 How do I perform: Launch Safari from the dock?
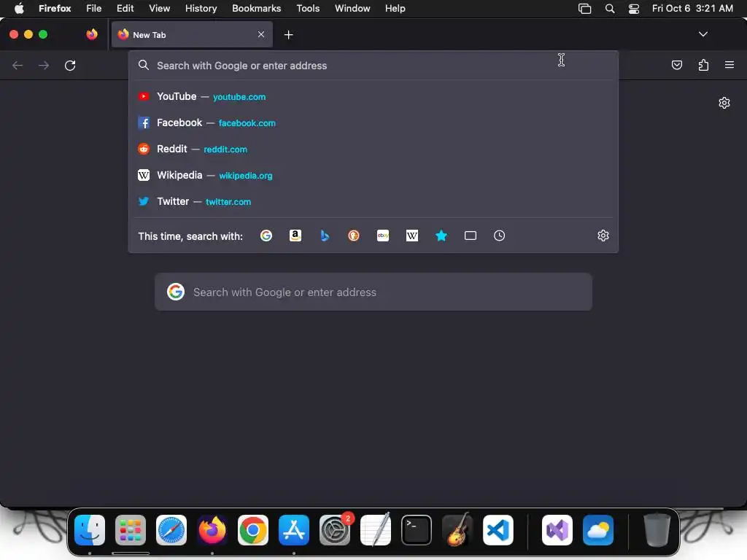(171, 530)
